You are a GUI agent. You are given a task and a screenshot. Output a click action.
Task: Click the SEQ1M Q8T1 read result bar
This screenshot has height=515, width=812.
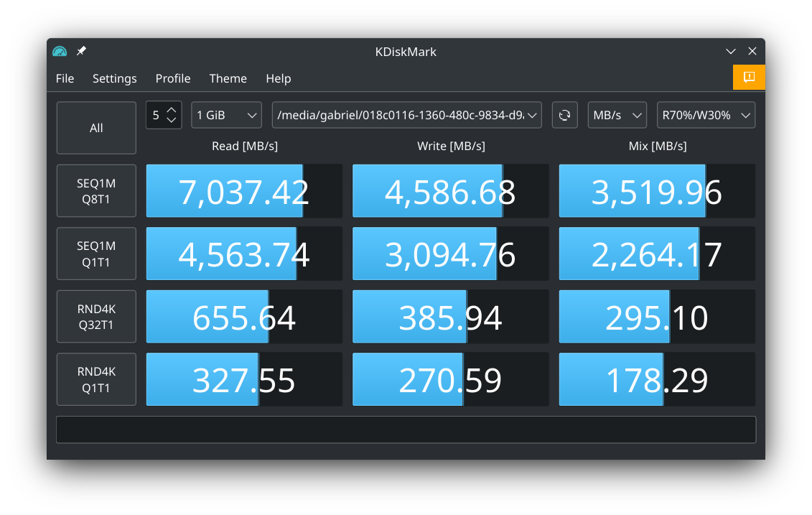(244, 191)
